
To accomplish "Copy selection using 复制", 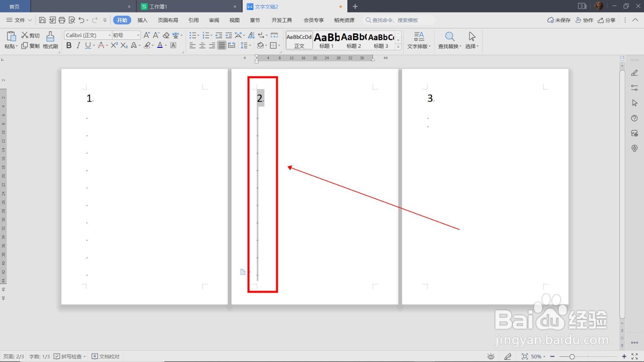I will point(31,46).
